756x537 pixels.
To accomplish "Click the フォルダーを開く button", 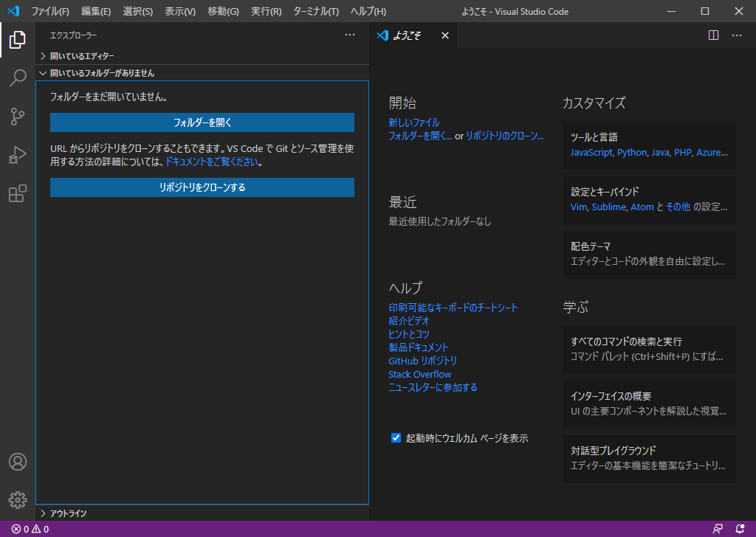I will click(202, 122).
